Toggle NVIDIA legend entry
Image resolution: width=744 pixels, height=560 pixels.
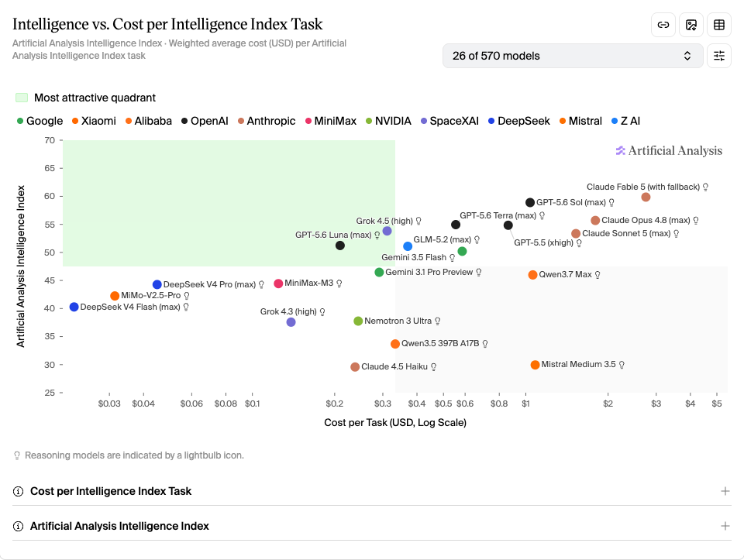pyautogui.click(x=388, y=121)
